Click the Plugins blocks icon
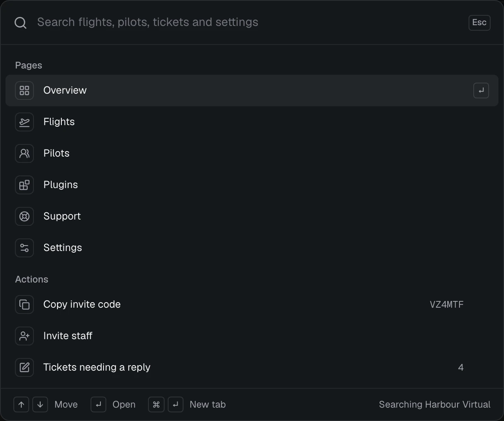The width and height of the screenshot is (504, 421). (x=24, y=185)
